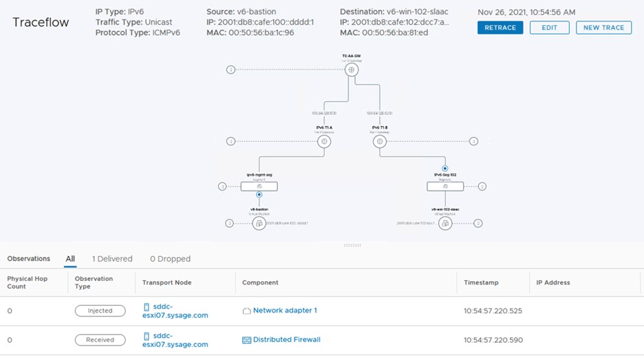The width and height of the screenshot is (644, 358).
Task: Select the IPv6-T1-A Tier-1 gateway icon
Action: point(324,141)
